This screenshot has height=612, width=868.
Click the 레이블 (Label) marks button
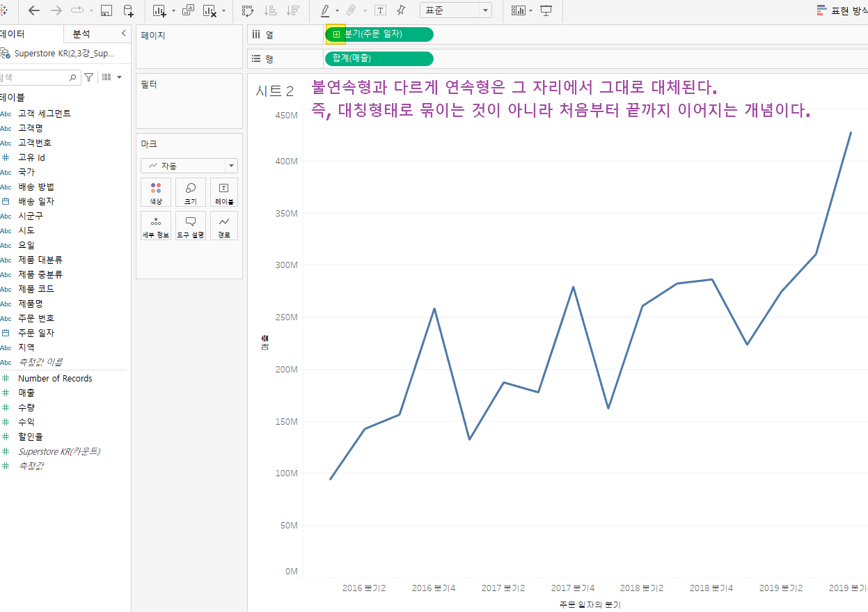tap(224, 192)
